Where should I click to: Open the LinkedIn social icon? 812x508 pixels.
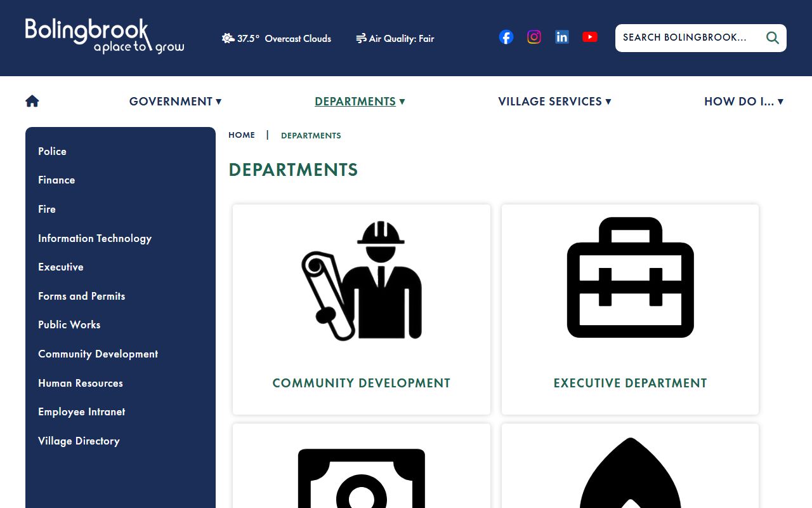pyautogui.click(x=562, y=37)
